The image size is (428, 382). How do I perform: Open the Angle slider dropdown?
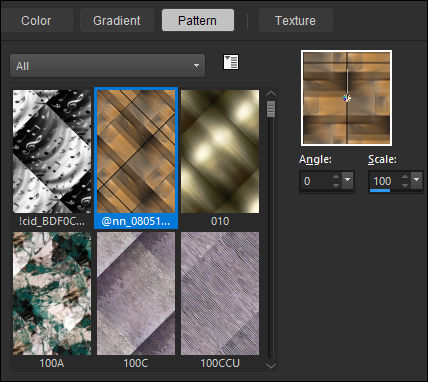[348, 180]
